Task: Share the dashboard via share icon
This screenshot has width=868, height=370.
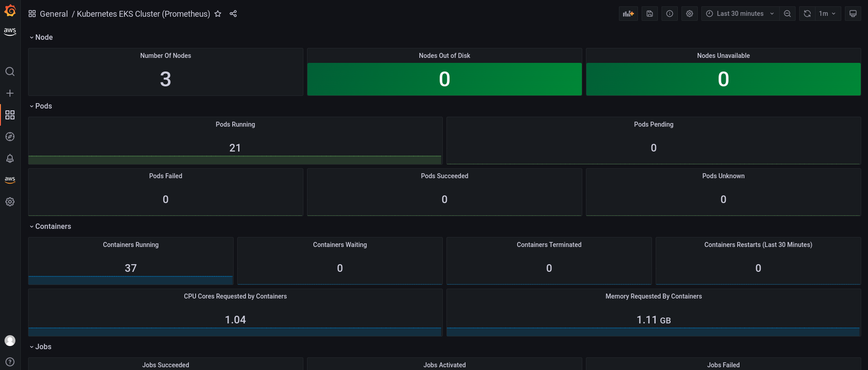Action: 233,14
